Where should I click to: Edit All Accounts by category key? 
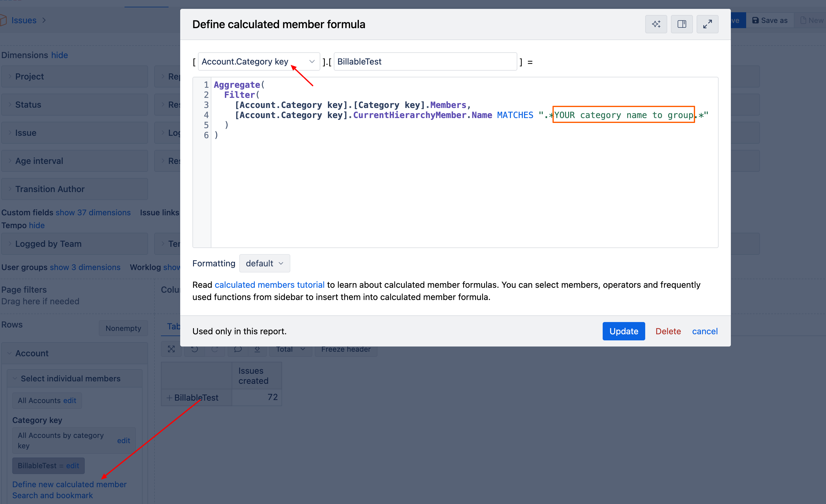tap(123, 440)
